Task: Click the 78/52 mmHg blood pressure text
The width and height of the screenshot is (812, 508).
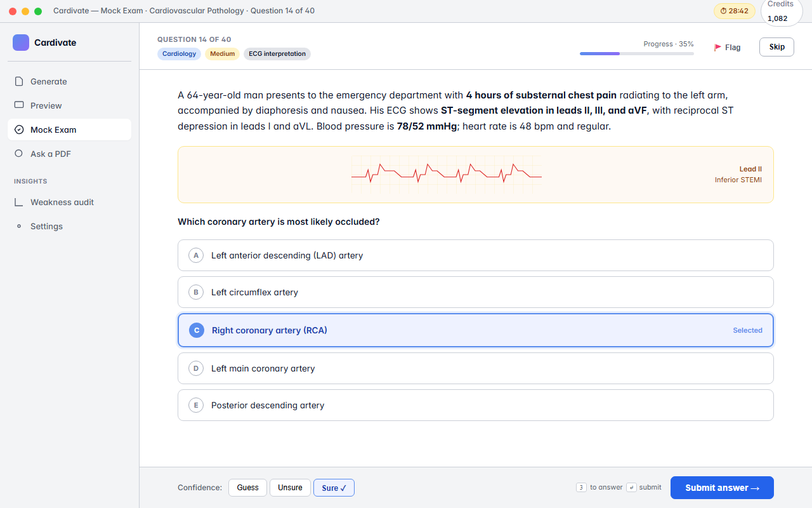Action: coord(427,126)
